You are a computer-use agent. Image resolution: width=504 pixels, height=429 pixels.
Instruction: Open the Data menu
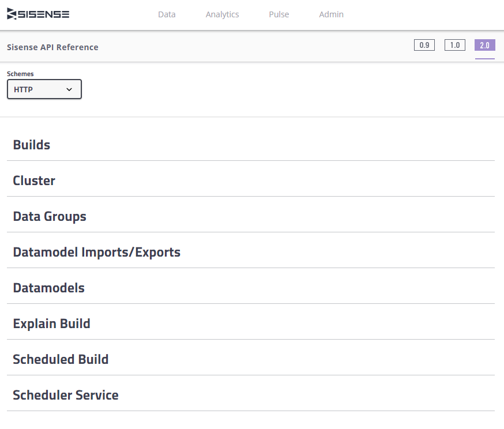(x=167, y=14)
